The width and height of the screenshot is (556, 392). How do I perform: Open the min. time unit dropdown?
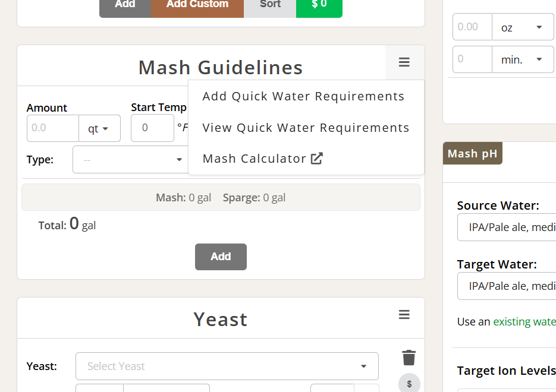click(x=522, y=59)
